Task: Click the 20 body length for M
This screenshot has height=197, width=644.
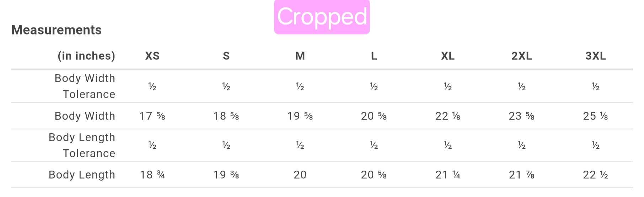Action: [300, 175]
